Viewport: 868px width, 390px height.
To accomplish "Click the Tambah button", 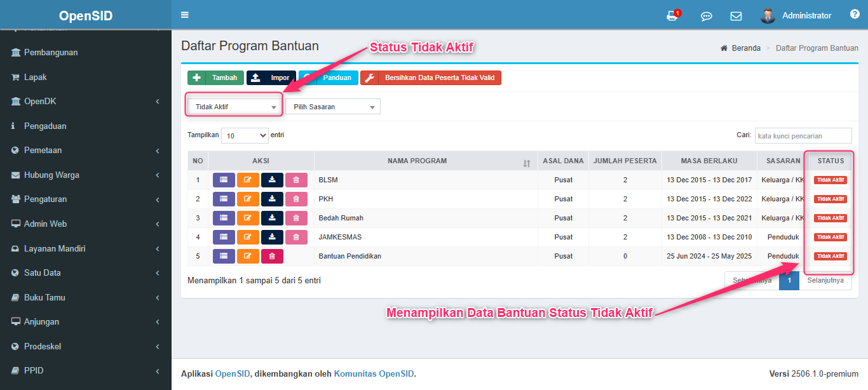I will [215, 77].
